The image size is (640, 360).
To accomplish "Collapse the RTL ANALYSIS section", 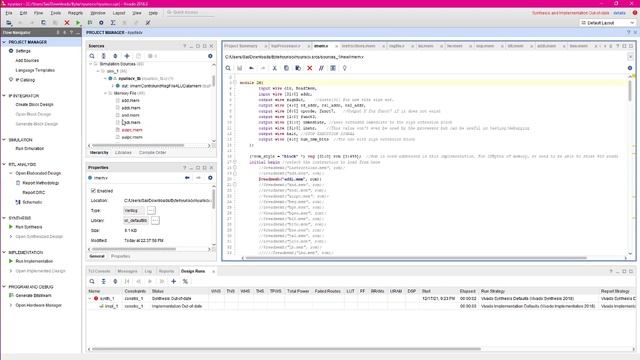I will [4, 164].
